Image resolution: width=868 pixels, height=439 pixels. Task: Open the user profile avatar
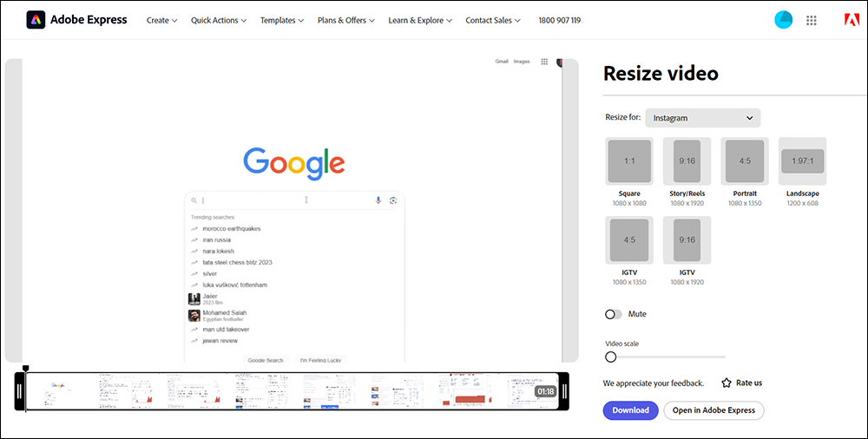pyautogui.click(x=783, y=20)
